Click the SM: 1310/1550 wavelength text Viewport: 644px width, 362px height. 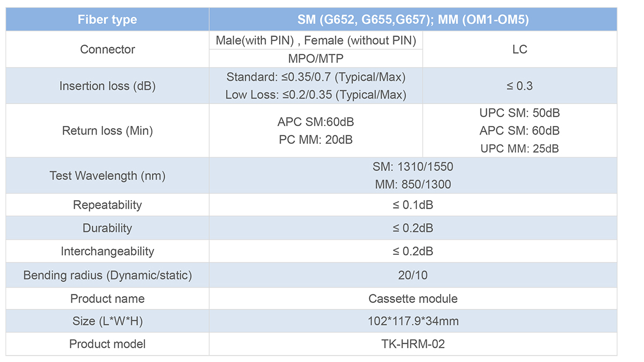coord(413,167)
